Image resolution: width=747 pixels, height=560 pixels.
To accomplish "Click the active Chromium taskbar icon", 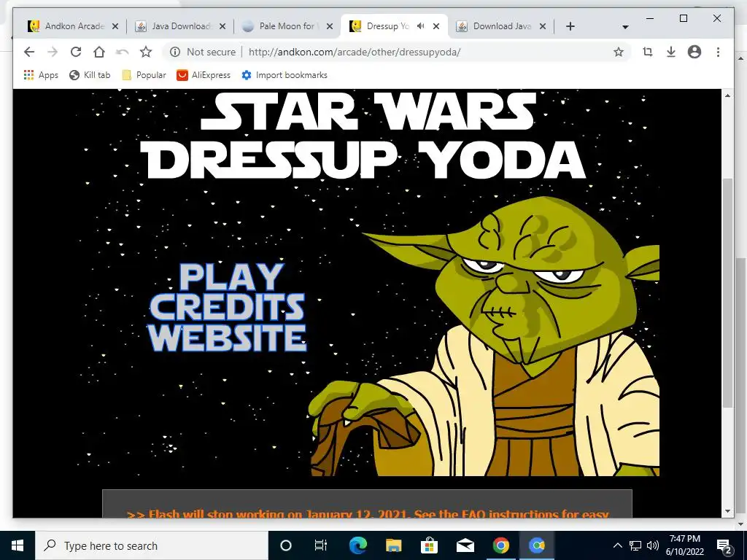I will 536,545.
